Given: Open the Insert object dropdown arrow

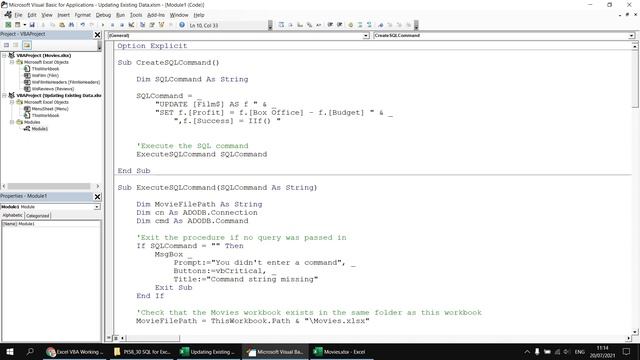Looking at the screenshot, I should point(25,25).
